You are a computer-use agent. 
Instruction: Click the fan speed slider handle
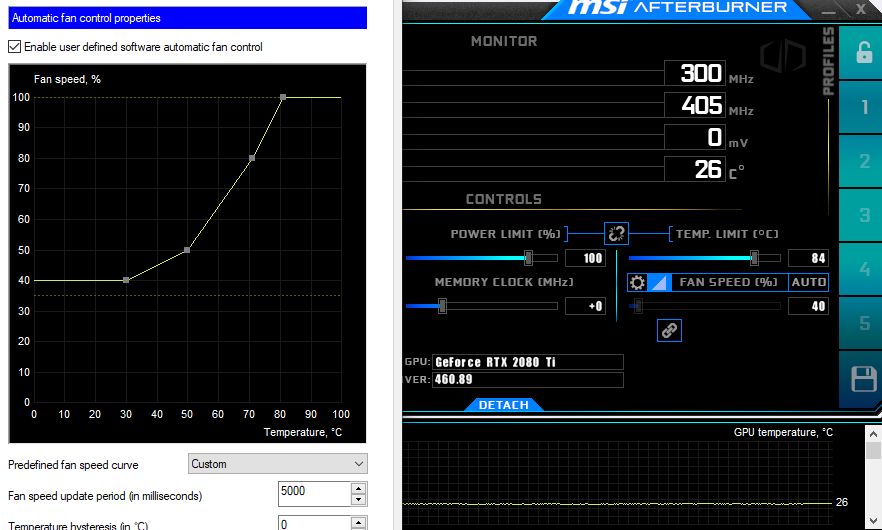pyautogui.click(x=638, y=306)
